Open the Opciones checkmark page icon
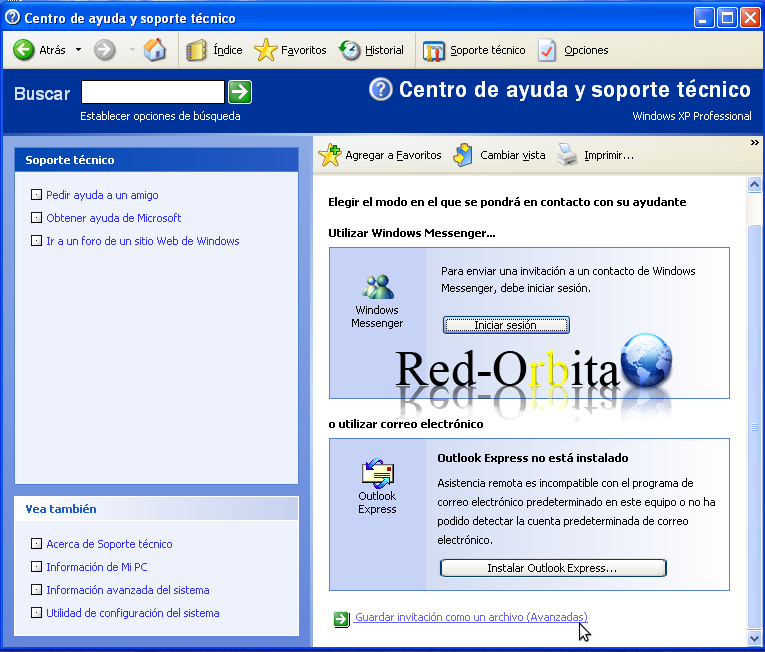This screenshot has height=652, width=765. tap(547, 50)
